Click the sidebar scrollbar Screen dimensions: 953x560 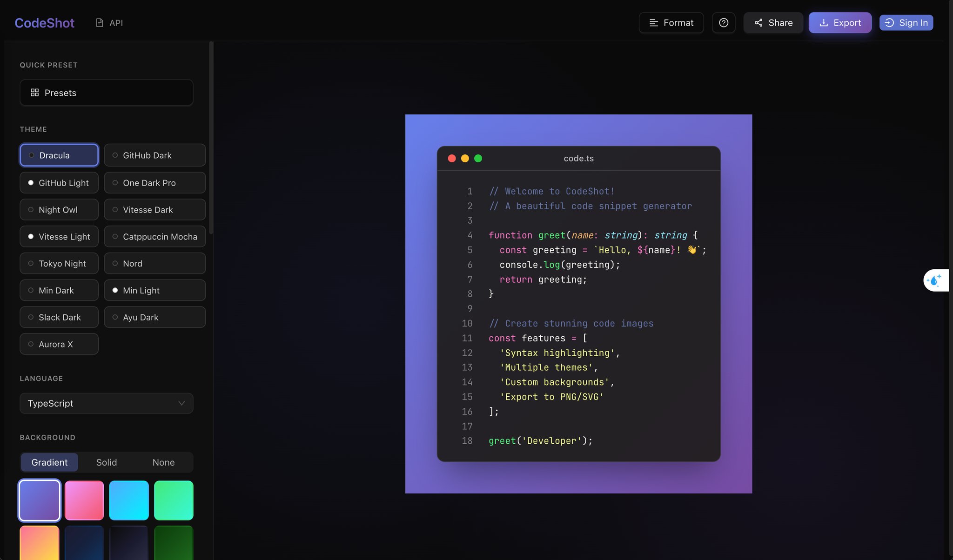[x=211, y=138]
